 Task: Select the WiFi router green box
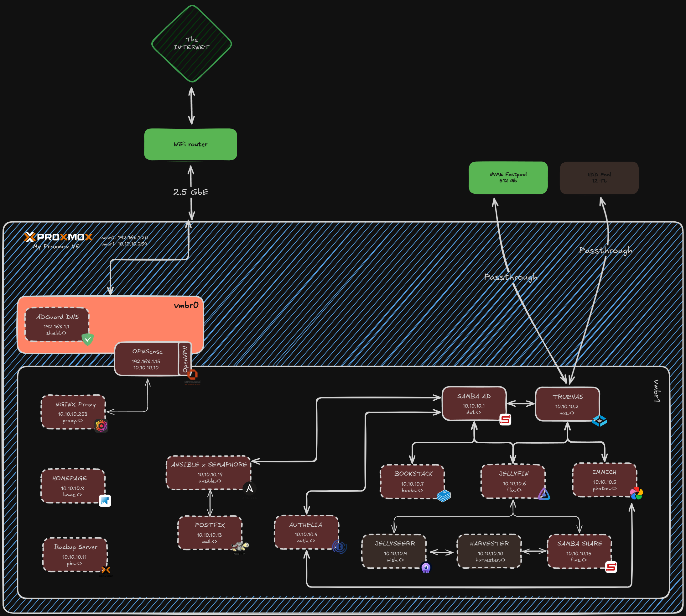pyautogui.click(x=190, y=144)
